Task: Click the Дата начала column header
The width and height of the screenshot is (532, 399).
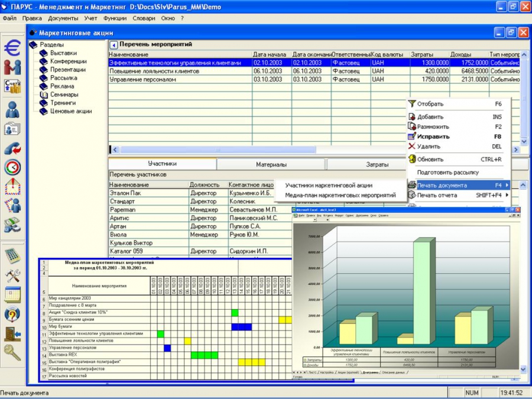Action: pos(272,54)
